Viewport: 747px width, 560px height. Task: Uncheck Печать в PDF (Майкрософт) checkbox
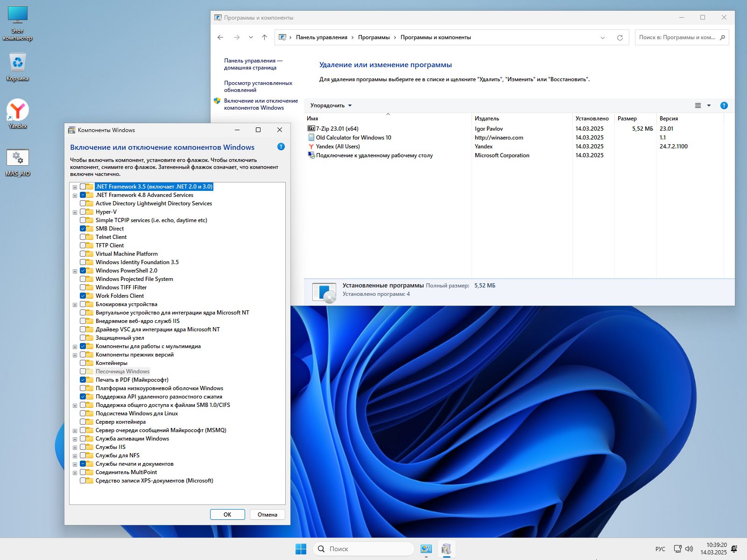(83, 380)
